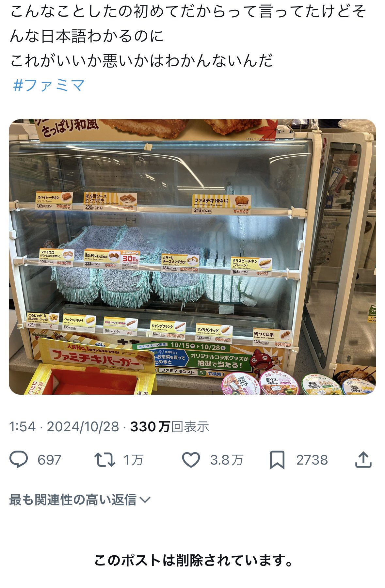The height and width of the screenshot is (588, 385).
Task: Open the 最も関連性の高い返信 sort dropdown
Action: click(80, 500)
